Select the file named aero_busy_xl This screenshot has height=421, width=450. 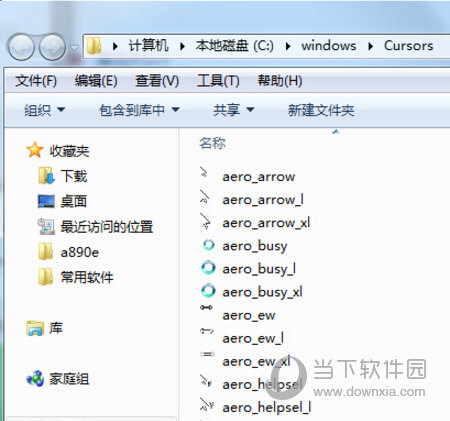click(x=262, y=292)
